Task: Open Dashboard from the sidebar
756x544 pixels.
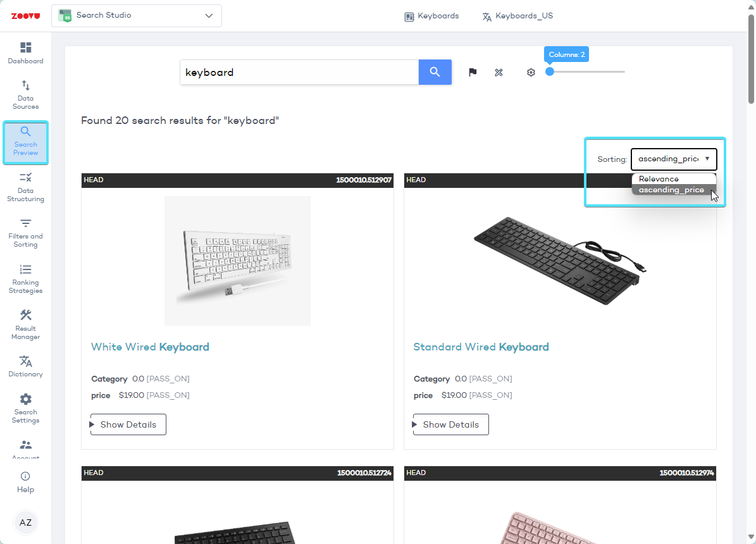Action: [25, 53]
